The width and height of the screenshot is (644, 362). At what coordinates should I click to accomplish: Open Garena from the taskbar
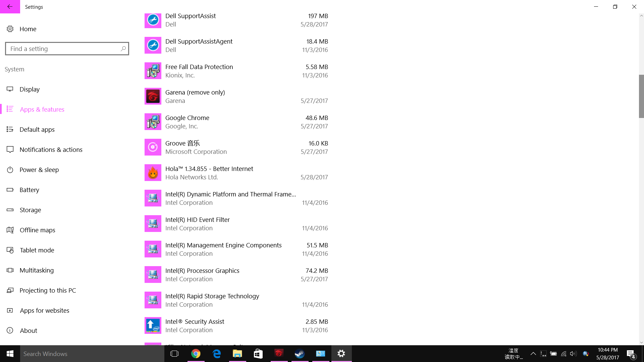279,354
